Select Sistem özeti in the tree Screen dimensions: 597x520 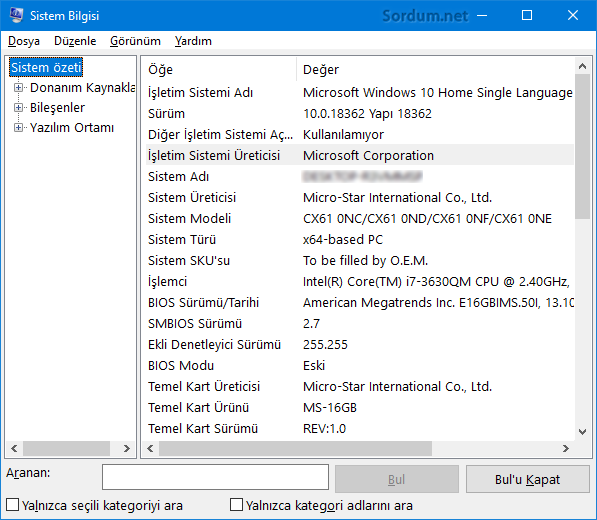tap(46, 67)
